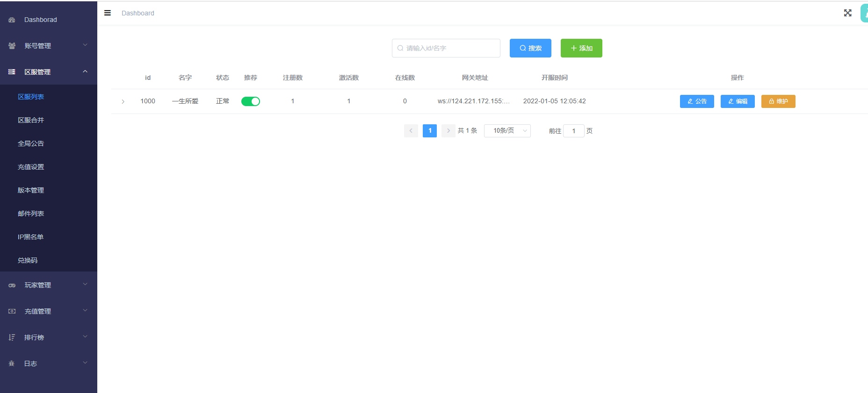This screenshot has height=393, width=868.
Task: Open the Dashborad menu item
Action: 49,20
